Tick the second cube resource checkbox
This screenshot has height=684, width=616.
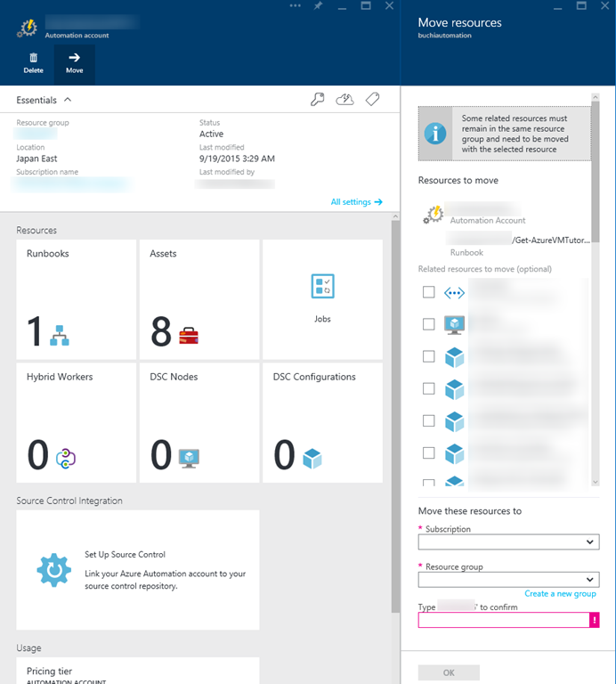point(429,388)
